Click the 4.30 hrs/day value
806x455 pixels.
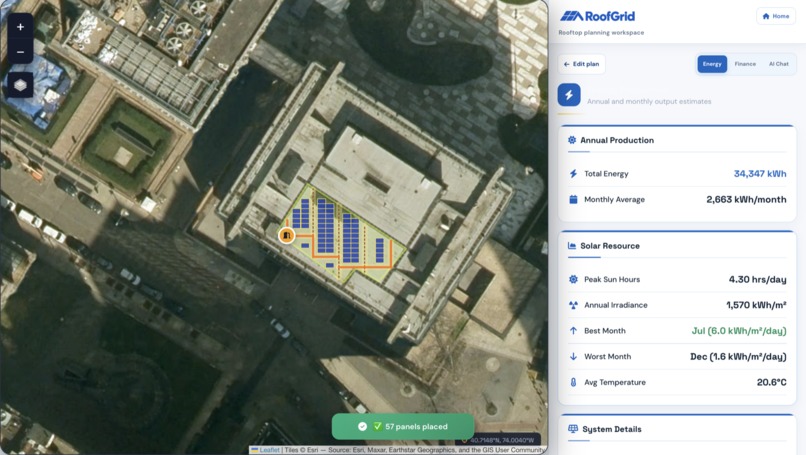757,279
